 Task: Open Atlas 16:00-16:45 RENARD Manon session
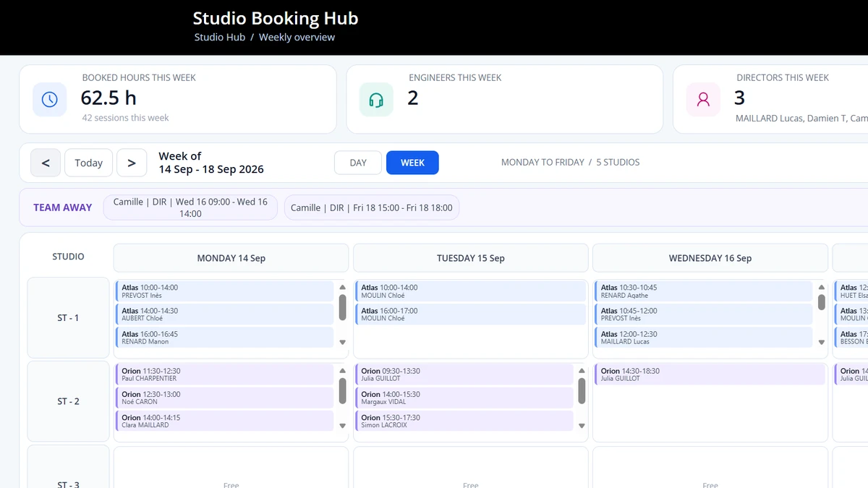pos(224,338)
